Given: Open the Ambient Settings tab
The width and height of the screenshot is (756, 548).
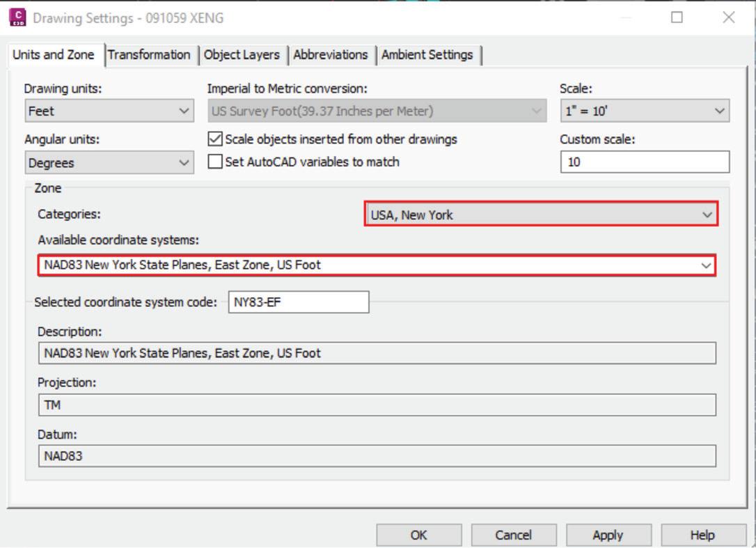Looking at the screenshot, I should pyautogui.click(x=427, y=55).
